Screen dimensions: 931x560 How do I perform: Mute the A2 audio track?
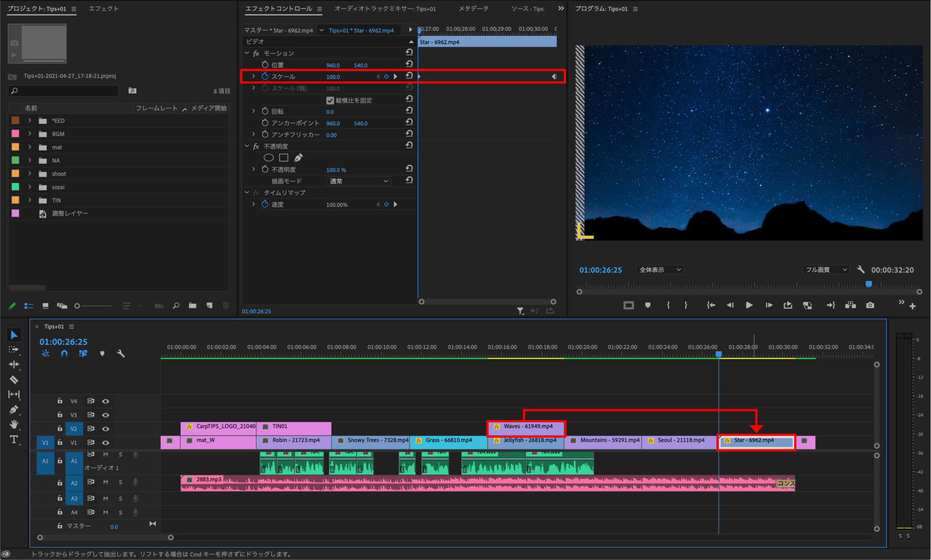pos(105,482)
